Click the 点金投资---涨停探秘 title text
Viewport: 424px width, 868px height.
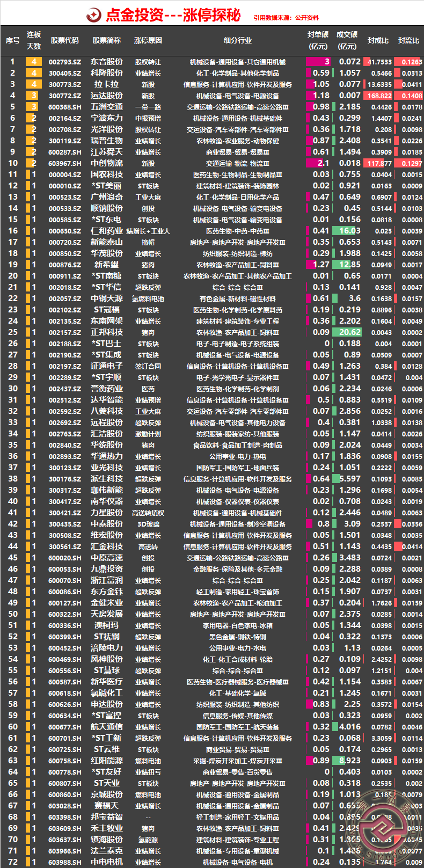click(173, 15)
